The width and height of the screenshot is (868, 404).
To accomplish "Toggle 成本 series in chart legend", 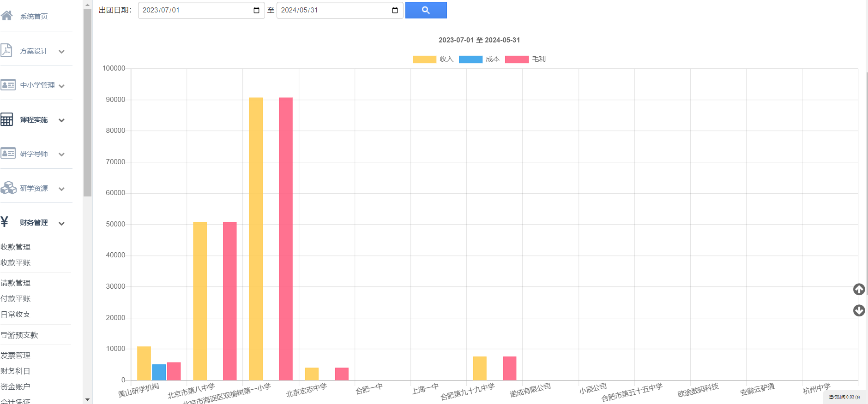I will pyautogui.click(x=479, y=59).
